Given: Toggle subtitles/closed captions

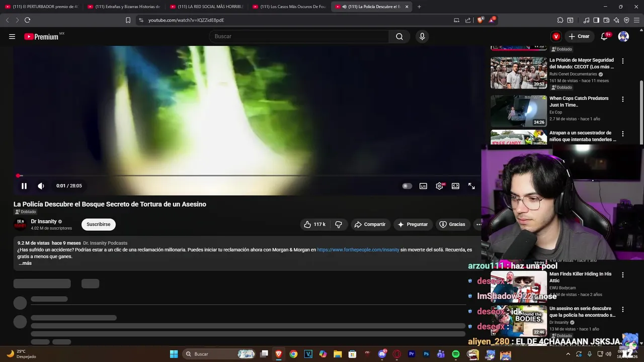Looking at the screenshot, I should click(x=424, y=186).
